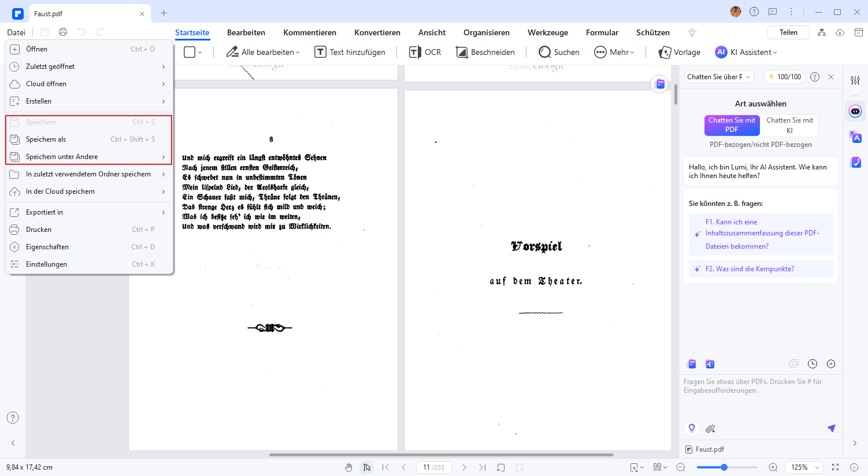Open the Mehr dropdown in toolbar
The height and width of the screenshot is (476, 868).
(614, 52)
